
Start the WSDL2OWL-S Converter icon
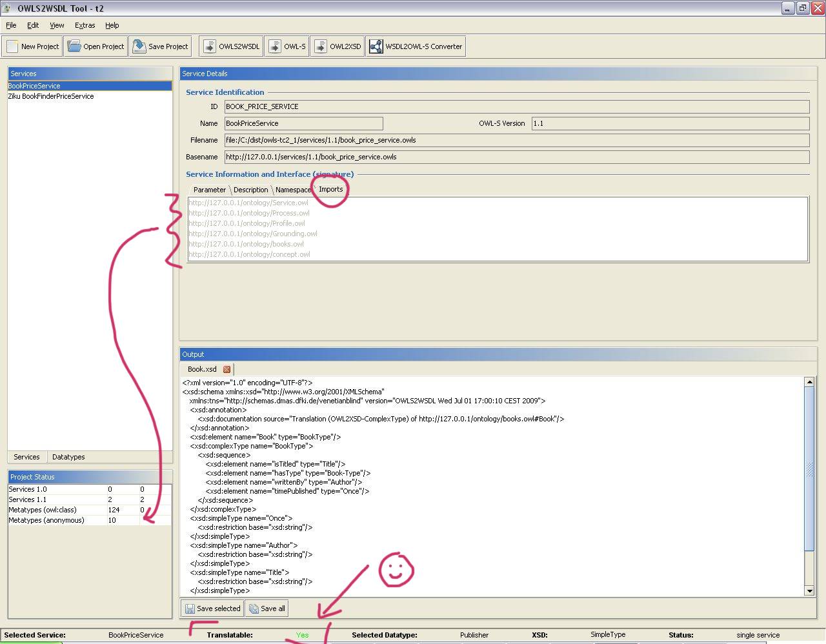(376, 46)
